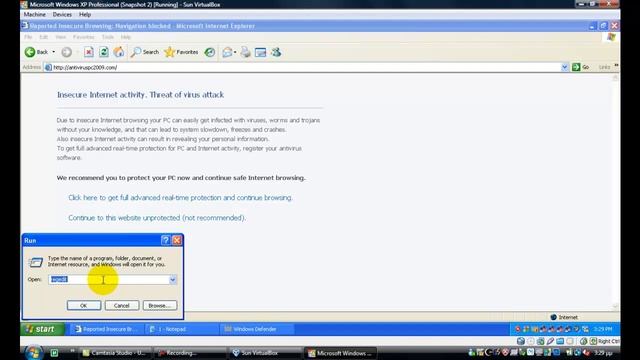Click the Refresh page toolbar icon
Screen dimensions: 640x360
104,52
